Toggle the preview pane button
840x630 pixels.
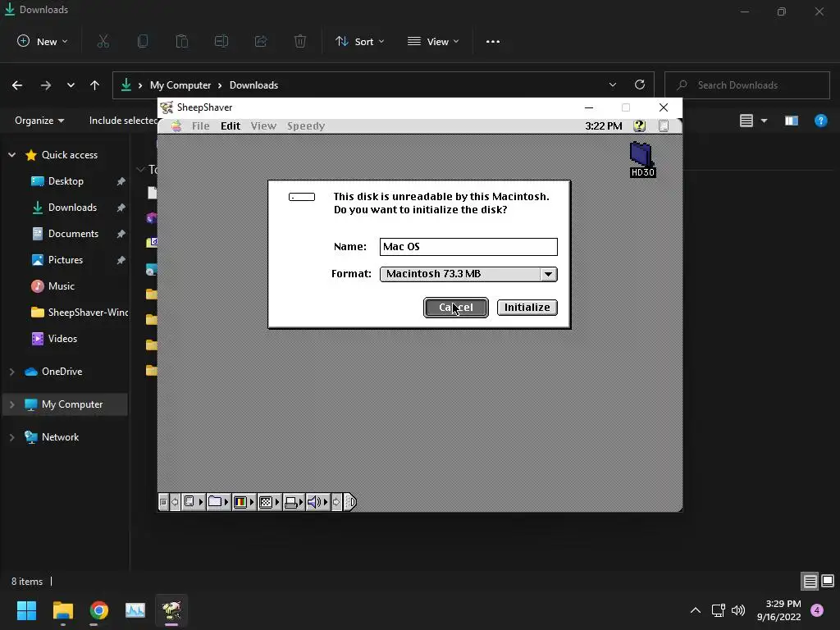[x=792, y=121]
